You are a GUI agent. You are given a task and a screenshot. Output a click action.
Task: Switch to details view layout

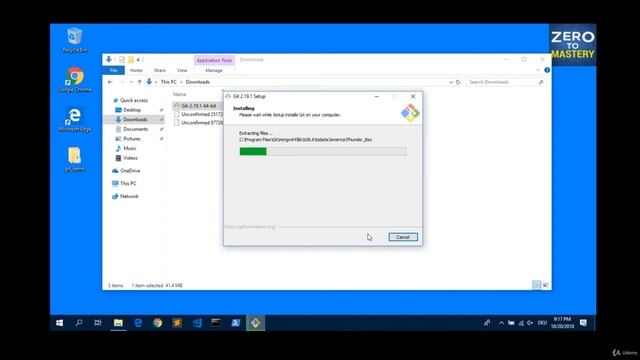click(536, 285)
